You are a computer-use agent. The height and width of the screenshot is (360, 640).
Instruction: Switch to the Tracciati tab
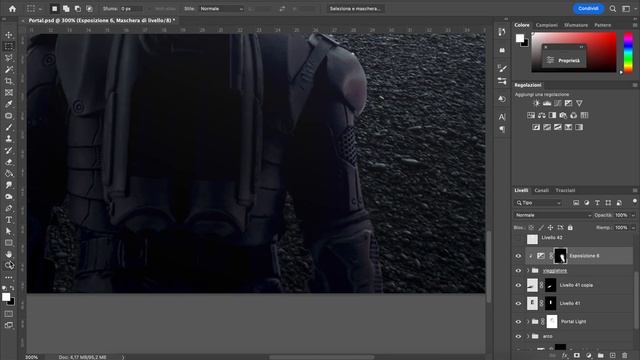(x=565, y=190)
